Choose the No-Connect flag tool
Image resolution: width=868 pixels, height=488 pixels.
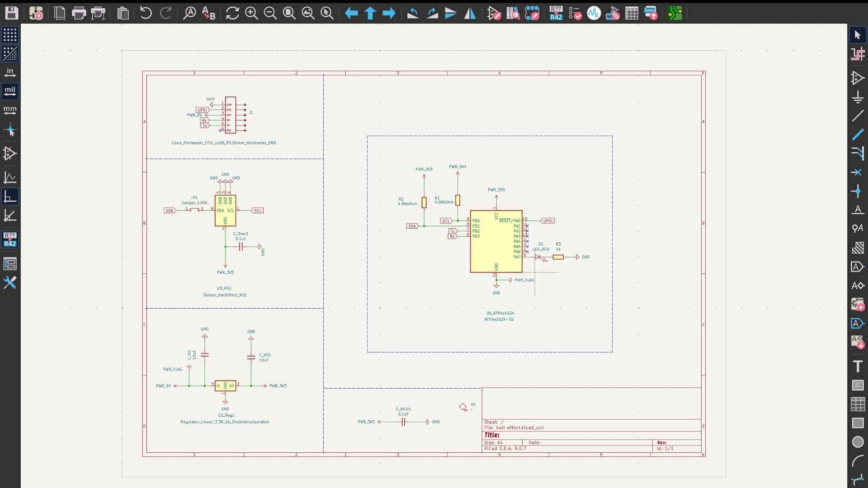tap(858, 172)
